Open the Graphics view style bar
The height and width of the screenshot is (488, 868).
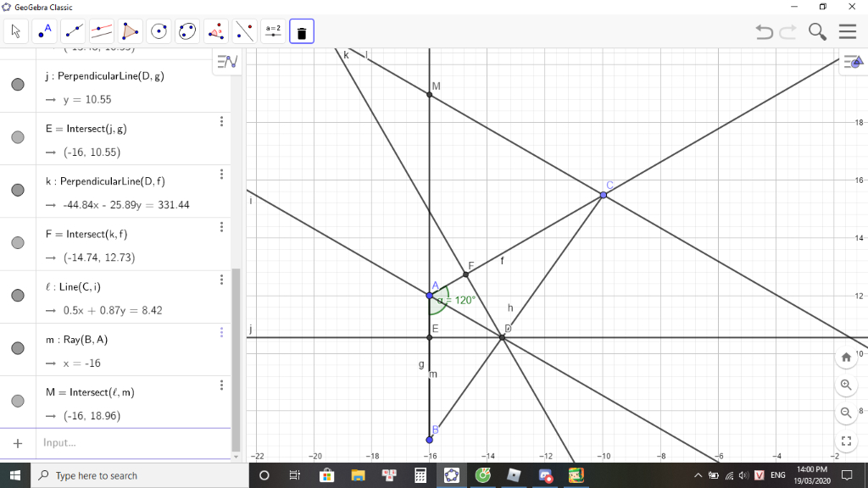click(853, 61)
